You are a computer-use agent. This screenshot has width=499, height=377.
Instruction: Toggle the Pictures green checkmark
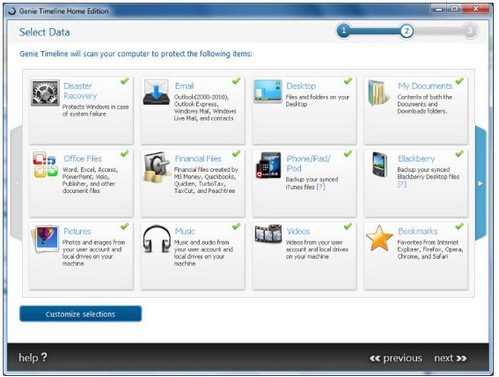(x=125, y=226)
